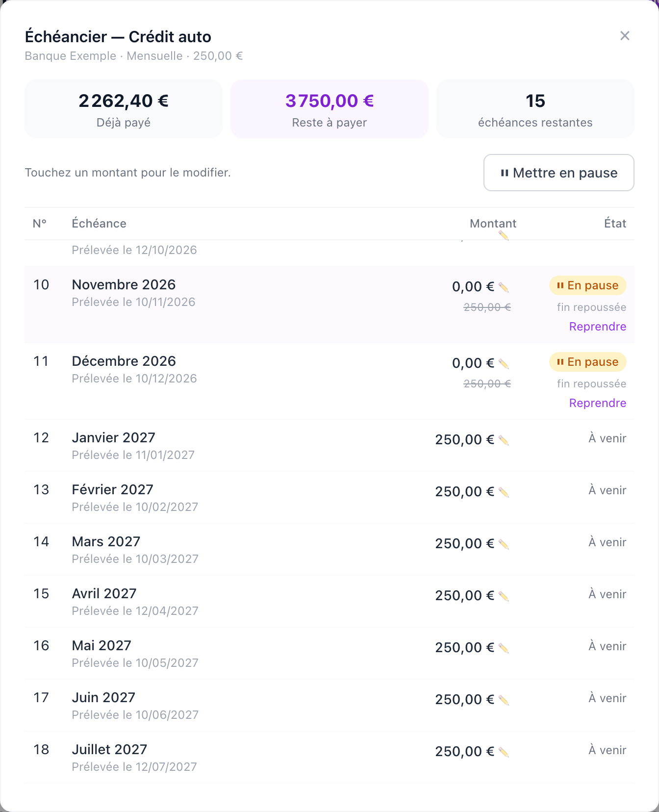Click pencil icon in Avril 2027 row
The image size is (659, 812).
pyautogui.click(x=504, y=596)
